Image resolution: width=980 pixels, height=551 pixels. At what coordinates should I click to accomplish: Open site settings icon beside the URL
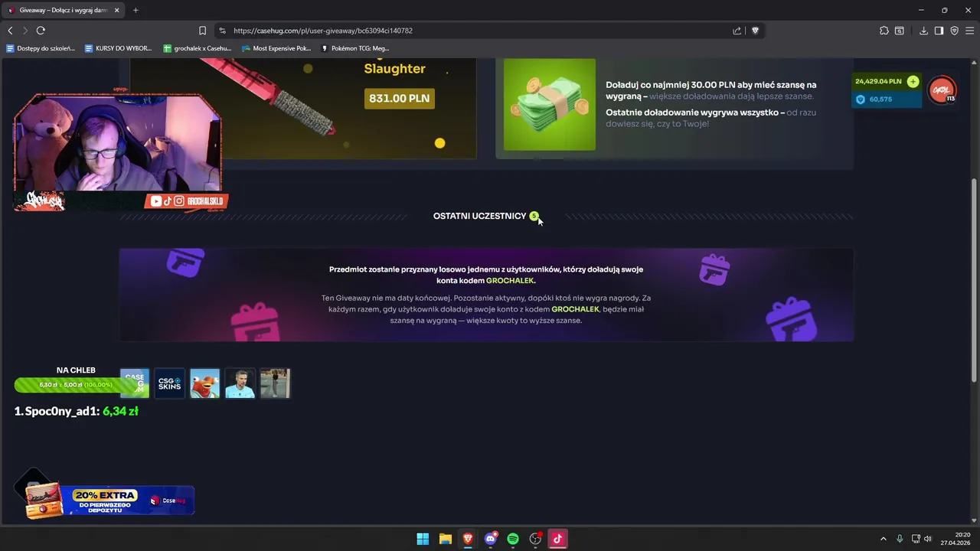(x=222, y=31)
